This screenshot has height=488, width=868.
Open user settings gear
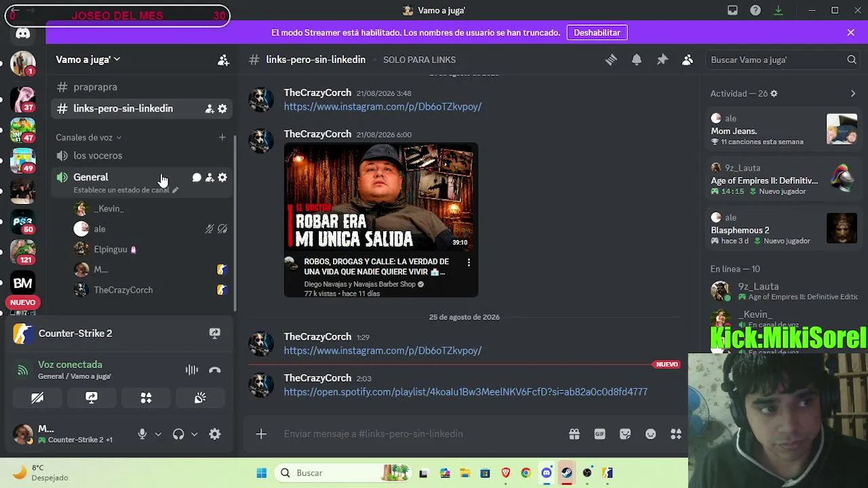pyautogui.click(x=215, y=434)
